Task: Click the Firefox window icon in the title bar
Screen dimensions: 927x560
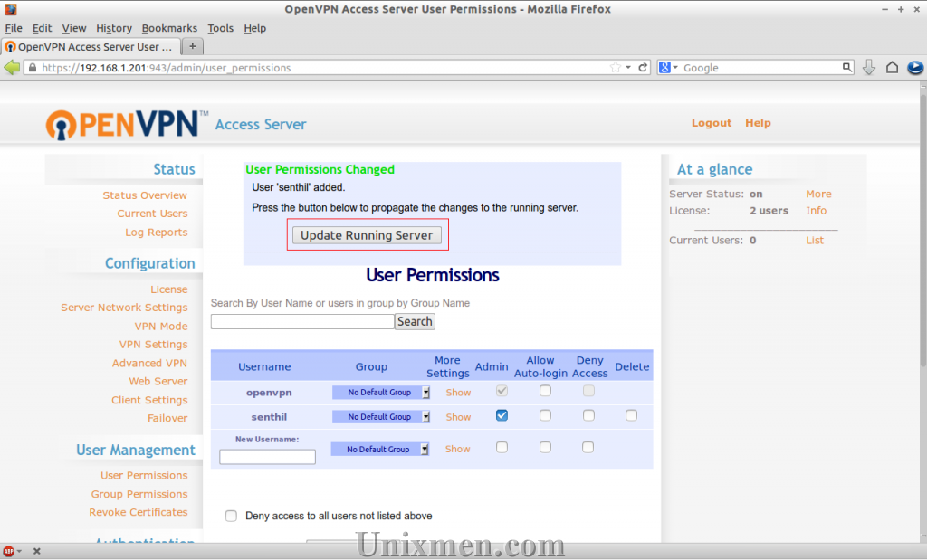Action: click(x=10, y=9)
